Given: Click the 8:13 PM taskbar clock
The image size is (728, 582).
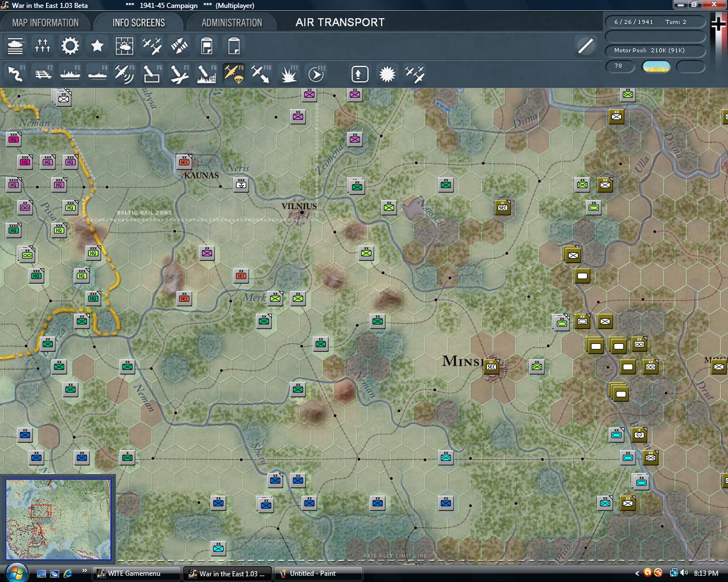Looking at the screenshot, I should 705,573.
